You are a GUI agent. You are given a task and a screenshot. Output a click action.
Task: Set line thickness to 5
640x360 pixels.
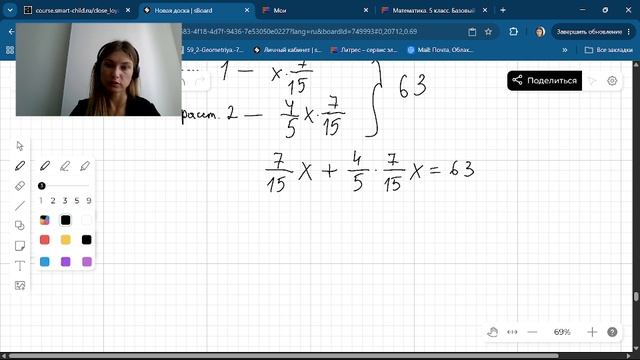point(77,200)
